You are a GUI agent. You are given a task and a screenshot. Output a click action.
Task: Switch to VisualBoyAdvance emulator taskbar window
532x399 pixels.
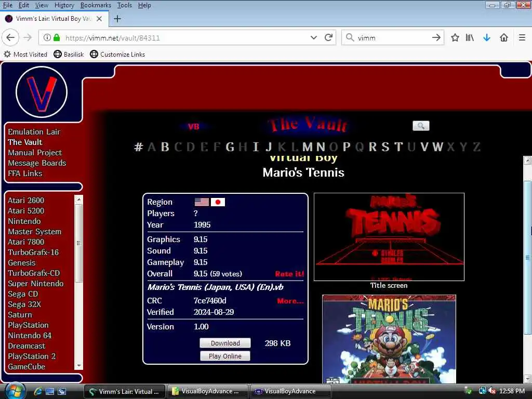(x=290, y=391)
